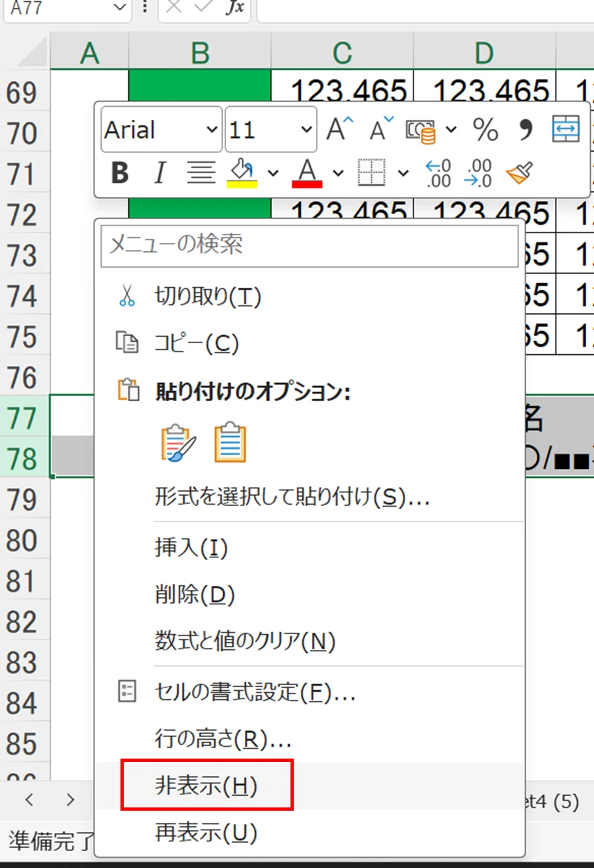Image resolution: width=594 pixels, height=868 pixels.
Task: Apply yellow fill color bucket
Action: 242,173
